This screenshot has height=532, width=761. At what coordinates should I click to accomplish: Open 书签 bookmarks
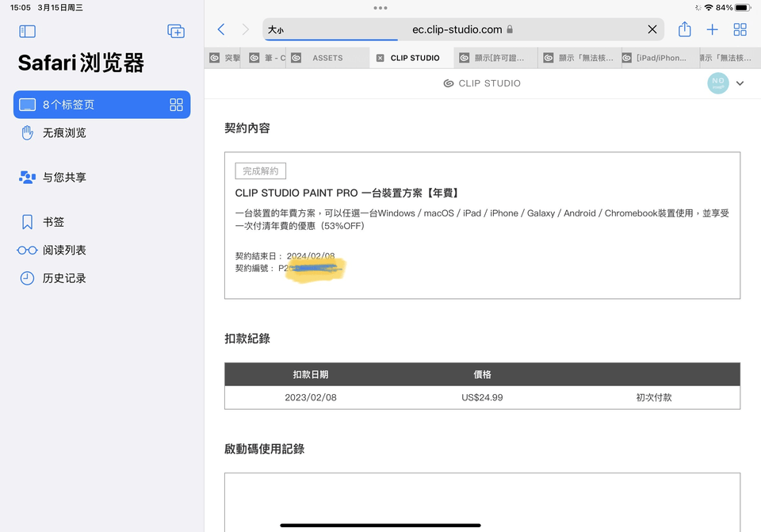pyautogui.click(x=53, y=222)
